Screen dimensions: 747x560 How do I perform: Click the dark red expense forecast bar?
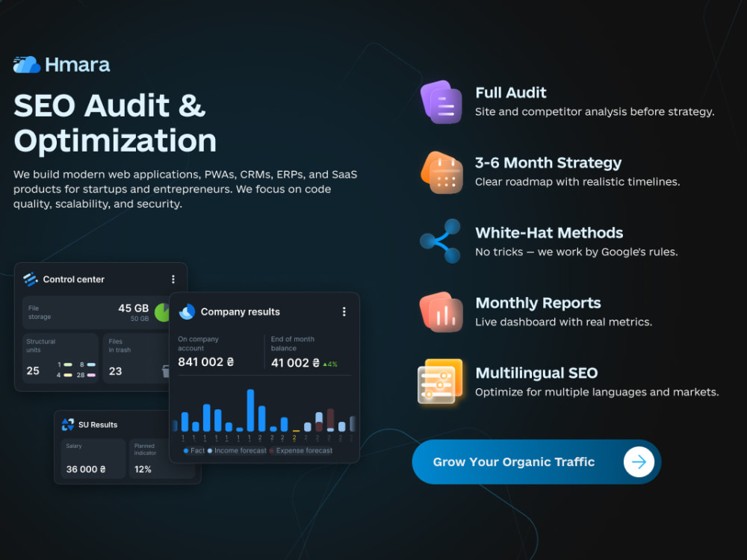coord(331,419)
